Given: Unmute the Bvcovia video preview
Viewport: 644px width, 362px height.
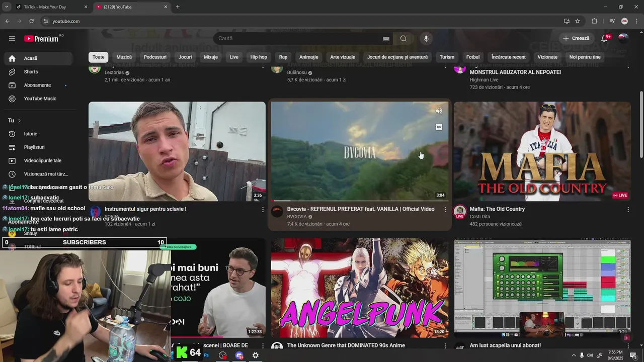Looking at the screenshot, I should click(x=439, y=111).
